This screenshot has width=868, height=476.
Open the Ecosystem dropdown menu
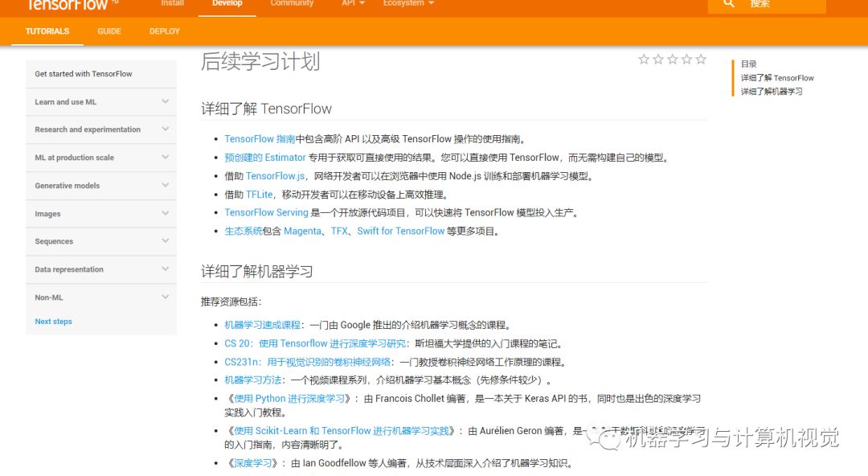(x=408, y=3)
